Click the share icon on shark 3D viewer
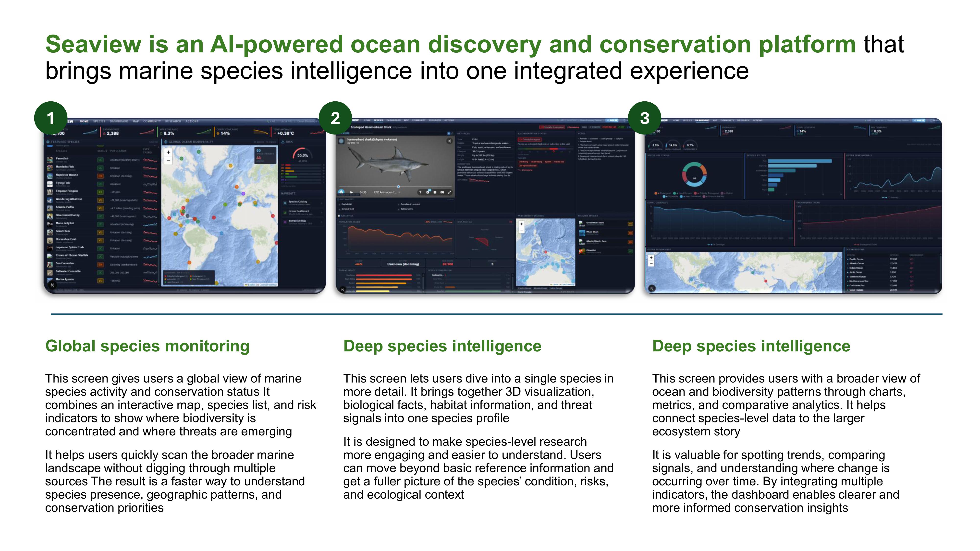 tap(449, 141)
